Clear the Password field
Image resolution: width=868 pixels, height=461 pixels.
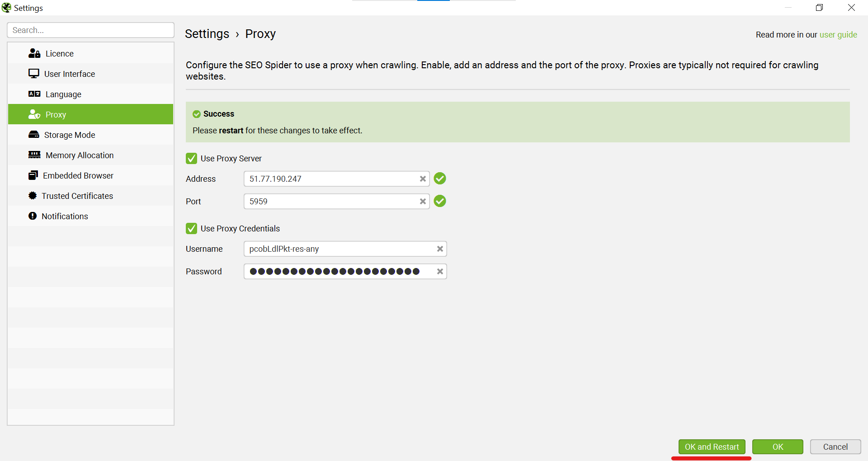(440, 272)
